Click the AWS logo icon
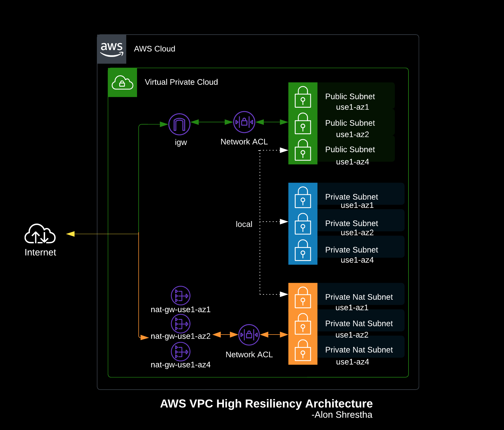 tap(112, 49)
